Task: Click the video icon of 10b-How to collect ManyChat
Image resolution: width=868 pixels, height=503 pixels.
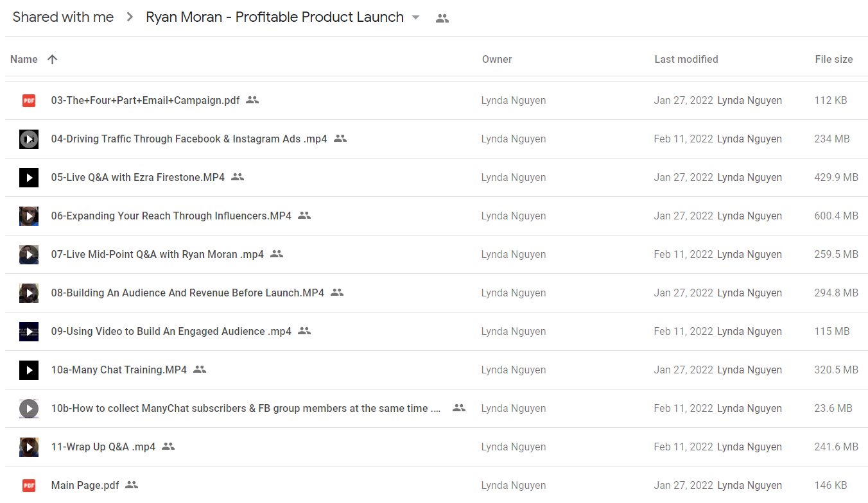Action: (x=29, y=408)
